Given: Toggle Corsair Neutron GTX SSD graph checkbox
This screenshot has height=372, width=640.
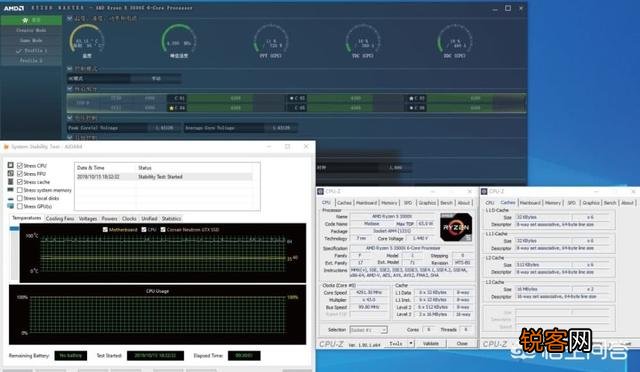Looking at the screenshot, I should [163, 229].
